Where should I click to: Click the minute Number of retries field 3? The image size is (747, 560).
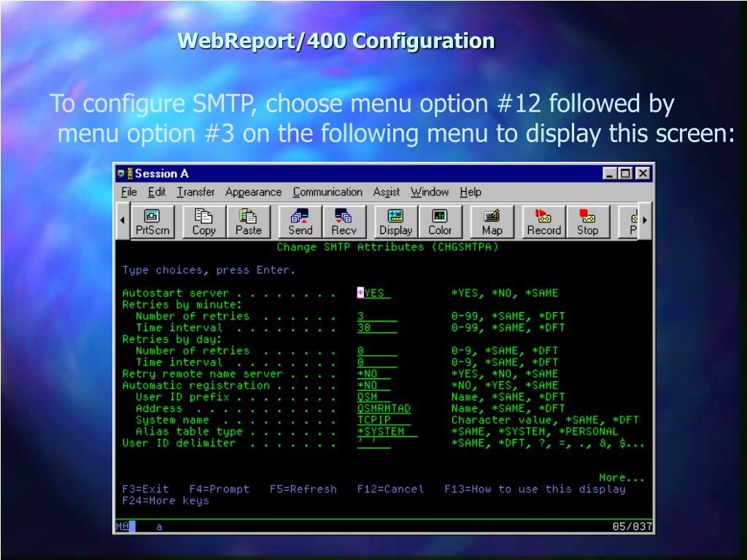point(377,316)
